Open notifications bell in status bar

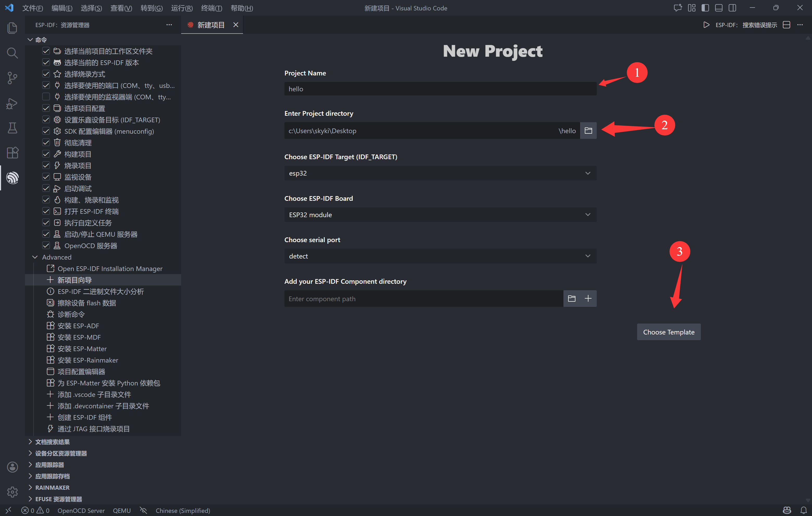(804, 510)
